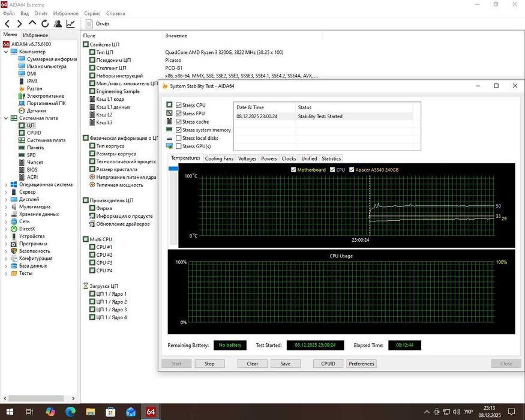Click the AIDA64 taskbar icon
The height and width of the screenshot is (420, 525).
(151, 412)
